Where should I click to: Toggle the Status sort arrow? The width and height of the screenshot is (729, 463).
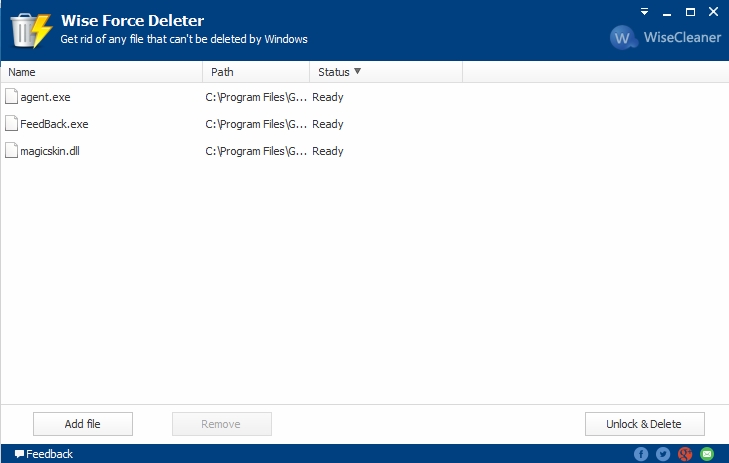click(x=357, y=71)
